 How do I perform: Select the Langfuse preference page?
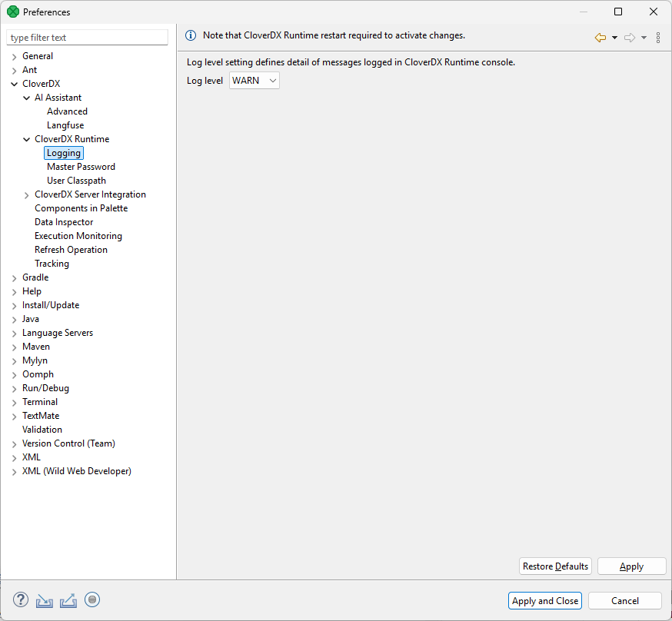(65, 125)
